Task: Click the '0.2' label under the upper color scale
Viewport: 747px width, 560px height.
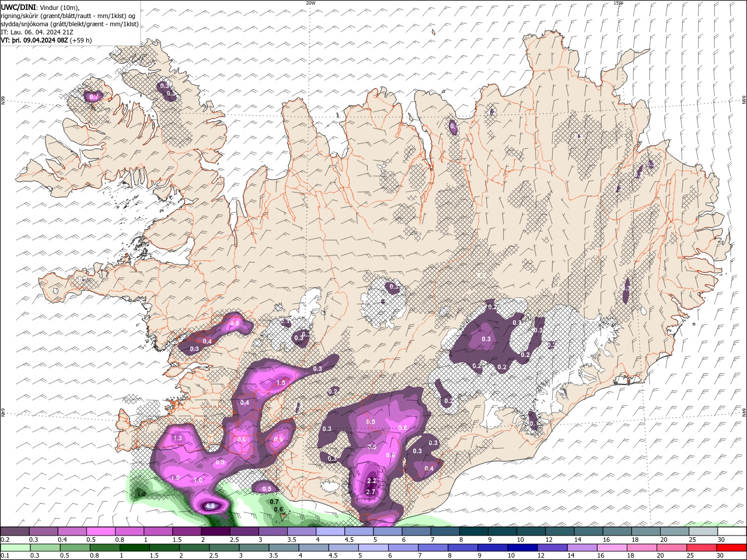Action: pos(5,540)
